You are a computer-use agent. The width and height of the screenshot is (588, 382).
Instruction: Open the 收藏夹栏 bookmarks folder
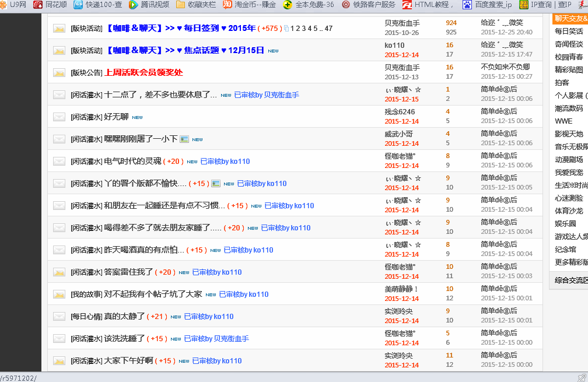[196, 5]
